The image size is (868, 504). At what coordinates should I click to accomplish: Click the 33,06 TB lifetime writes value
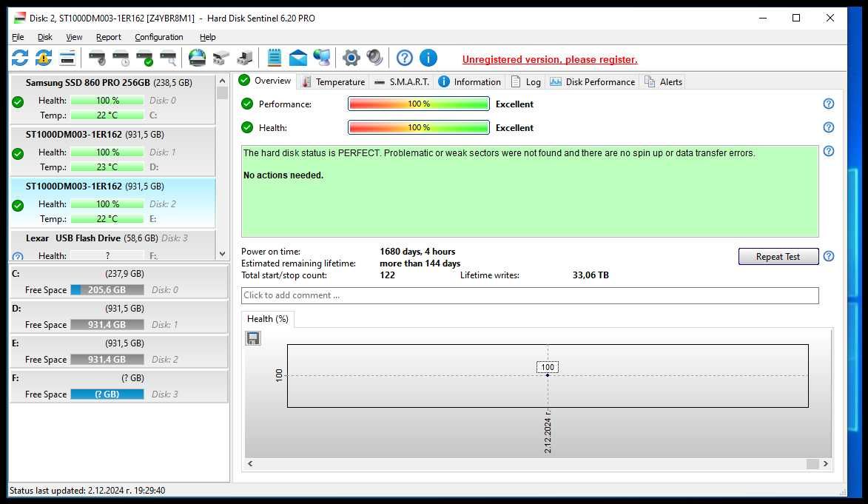coord(591,275)
